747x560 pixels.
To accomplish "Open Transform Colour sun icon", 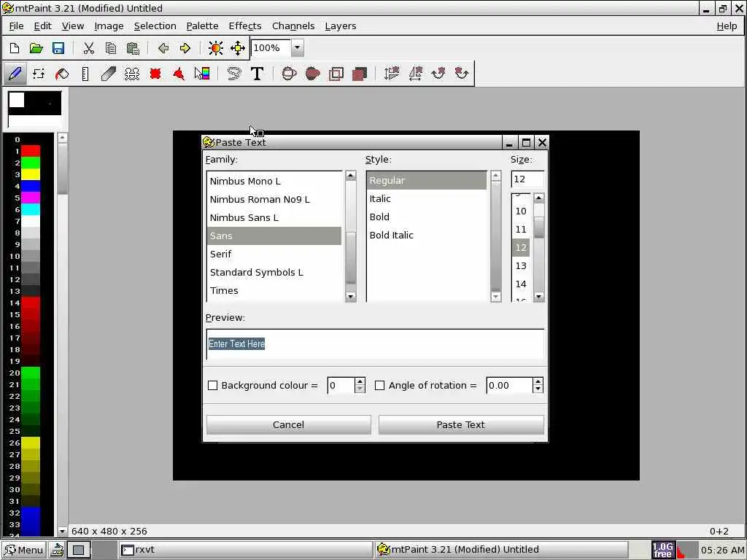I will 216,48.
